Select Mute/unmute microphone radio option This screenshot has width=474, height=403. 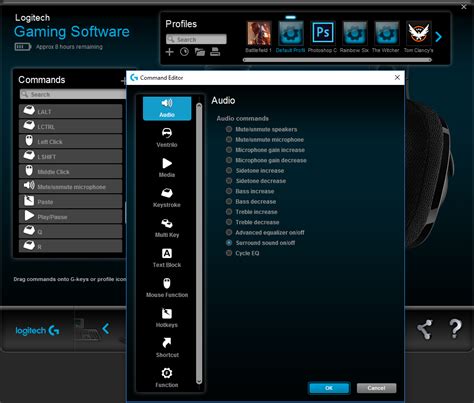coord(229,139)
